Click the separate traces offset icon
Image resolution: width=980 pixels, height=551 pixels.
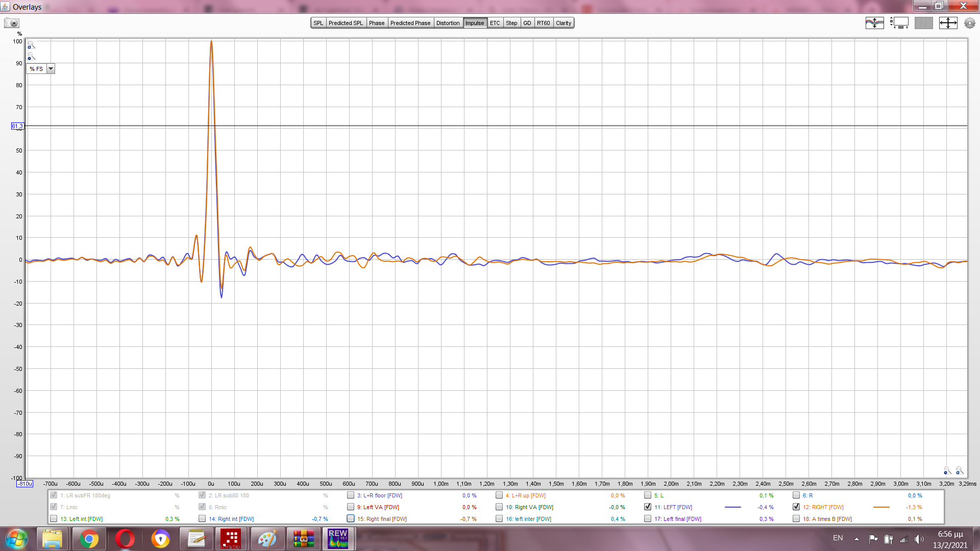[x=874, y=23]
